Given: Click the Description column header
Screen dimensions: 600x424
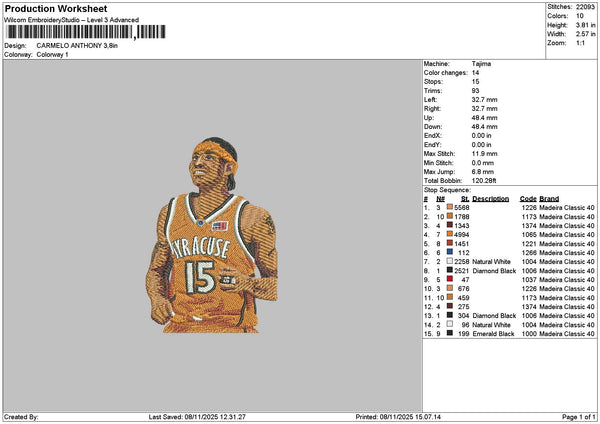Looking at the screenshot, I should 491,199.
